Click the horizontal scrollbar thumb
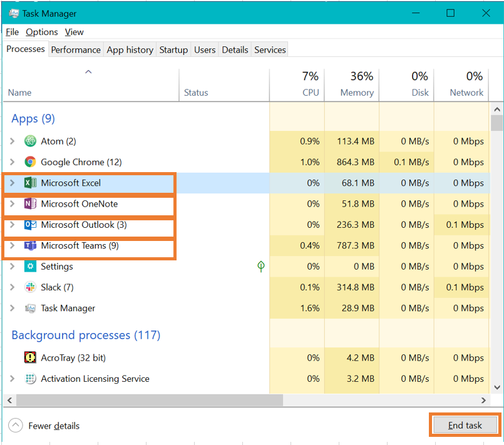This screenshot has width=504, height=445. [150, 400]
